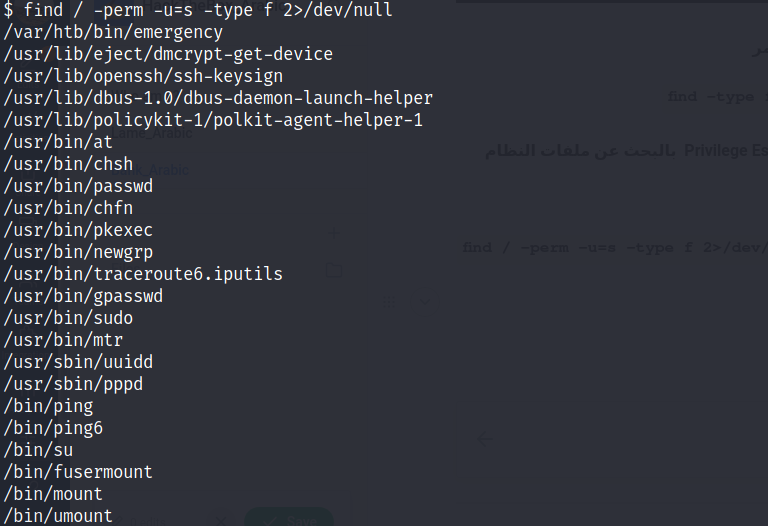Click the /usr/sbin/pppd output line
Viewport: 768px width, 526px height.
point(73,384)
